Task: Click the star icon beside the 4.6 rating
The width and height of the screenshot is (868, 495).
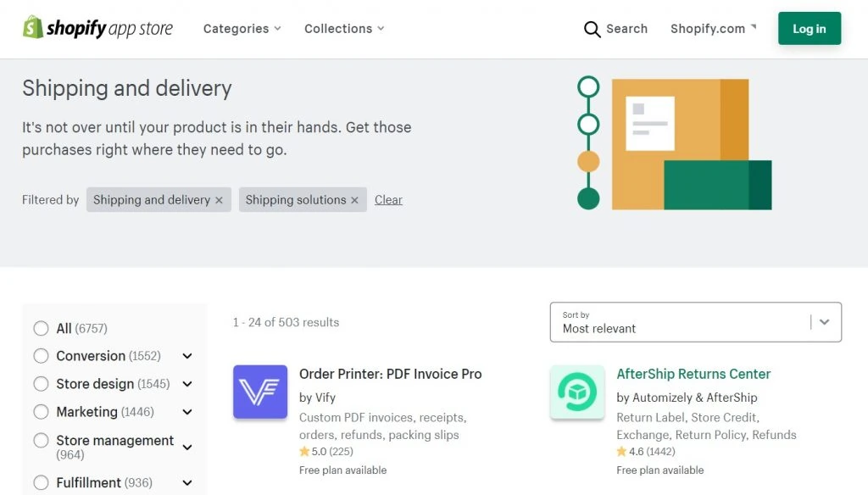Action: point(620,451)
